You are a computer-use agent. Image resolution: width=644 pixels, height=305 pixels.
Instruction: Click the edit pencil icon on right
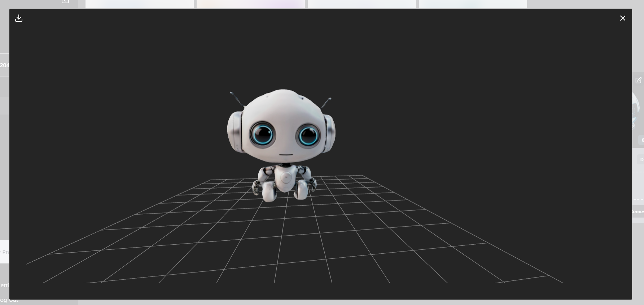pos(638,80)
